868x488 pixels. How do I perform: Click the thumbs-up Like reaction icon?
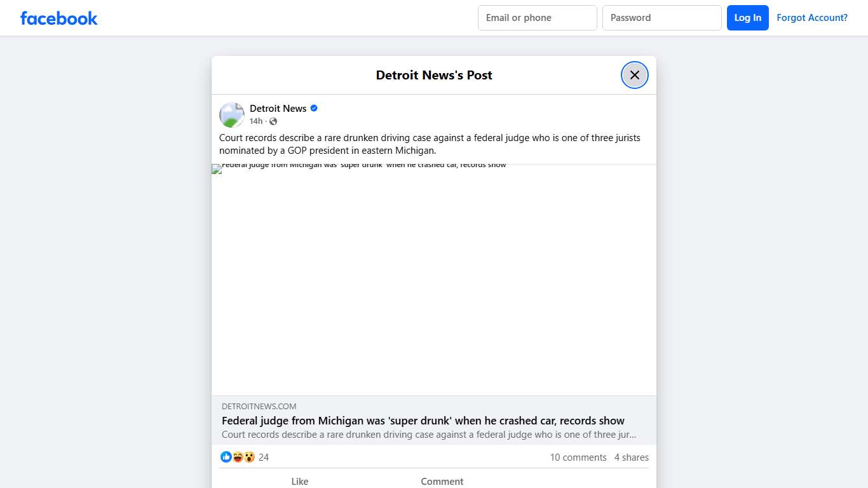pos(226,457)
